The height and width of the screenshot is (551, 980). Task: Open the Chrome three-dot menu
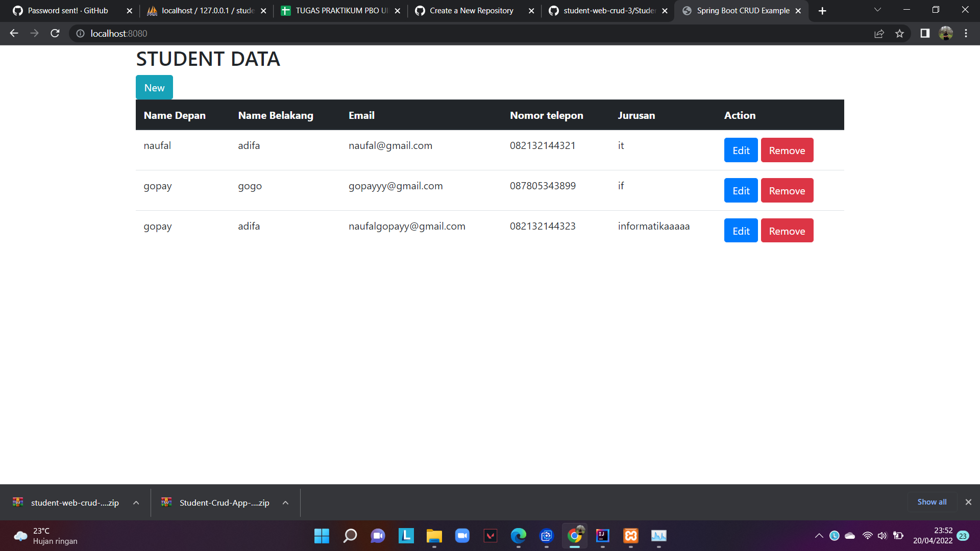coord(966,33)
